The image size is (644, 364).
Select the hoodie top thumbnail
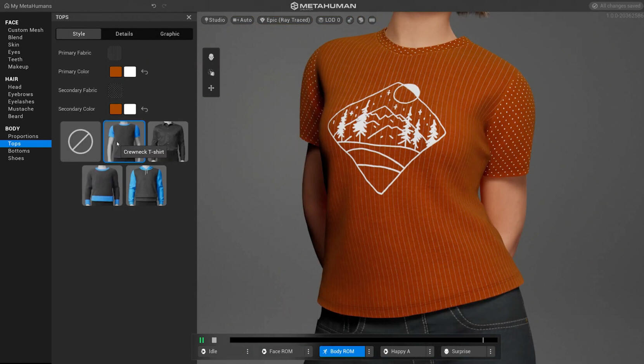click(146, 185)
